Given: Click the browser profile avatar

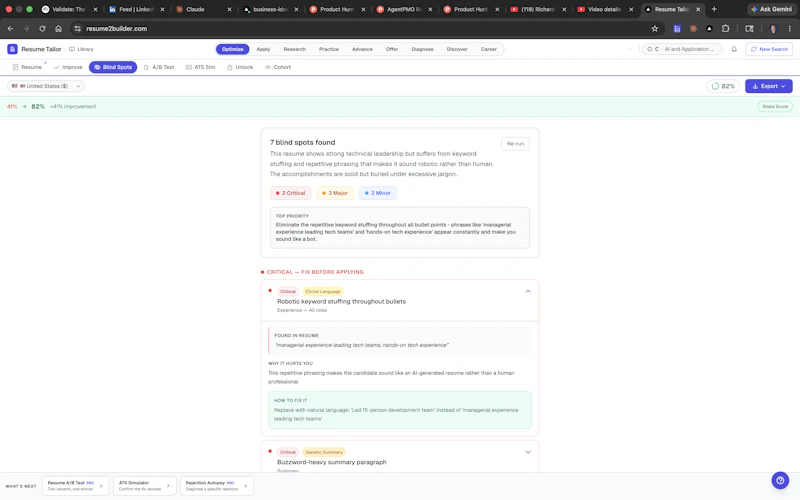Looking at the screenshot, I should [x=773, y=29].
